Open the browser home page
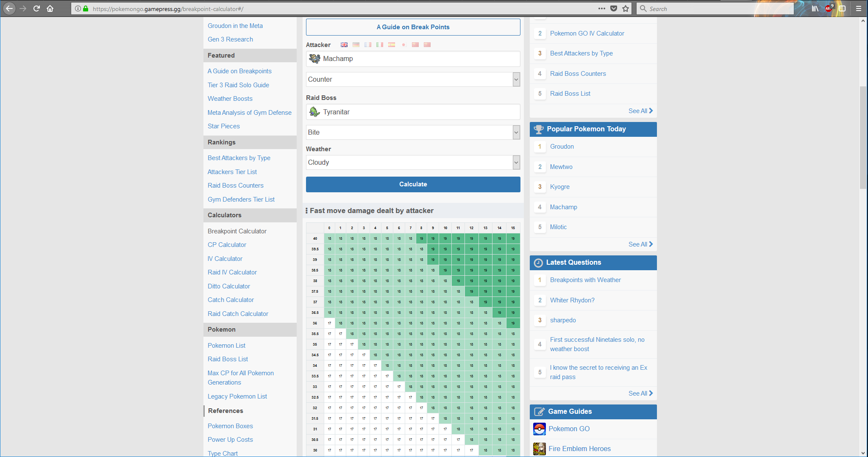868x457 pixels. (50, 8)
